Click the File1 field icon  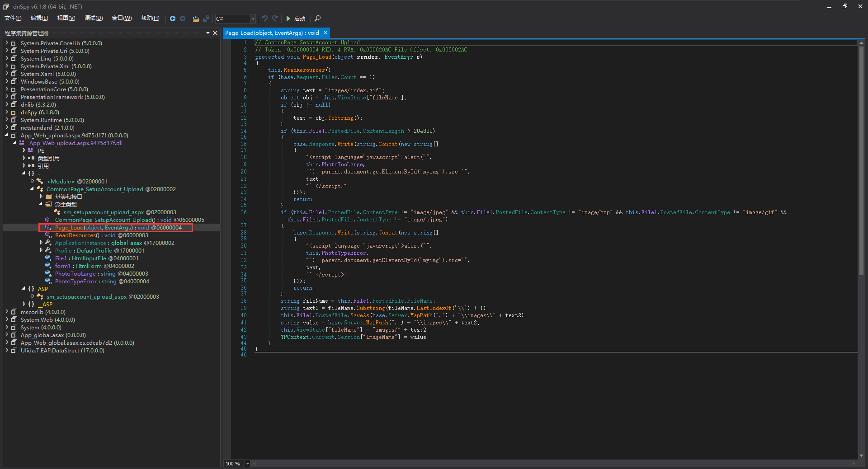click(x=48, y=258)
